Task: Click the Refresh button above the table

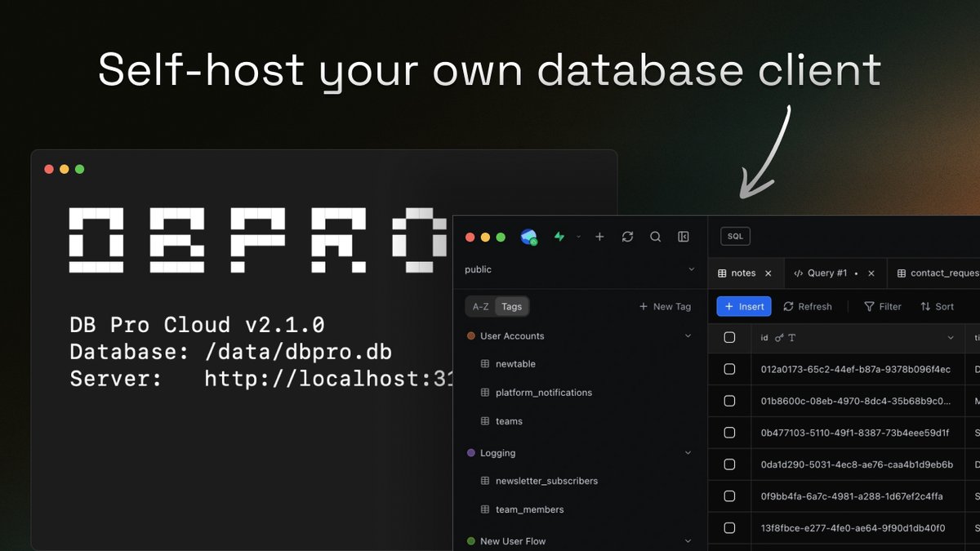Action: pyautogui.click(x=808, y=306)
